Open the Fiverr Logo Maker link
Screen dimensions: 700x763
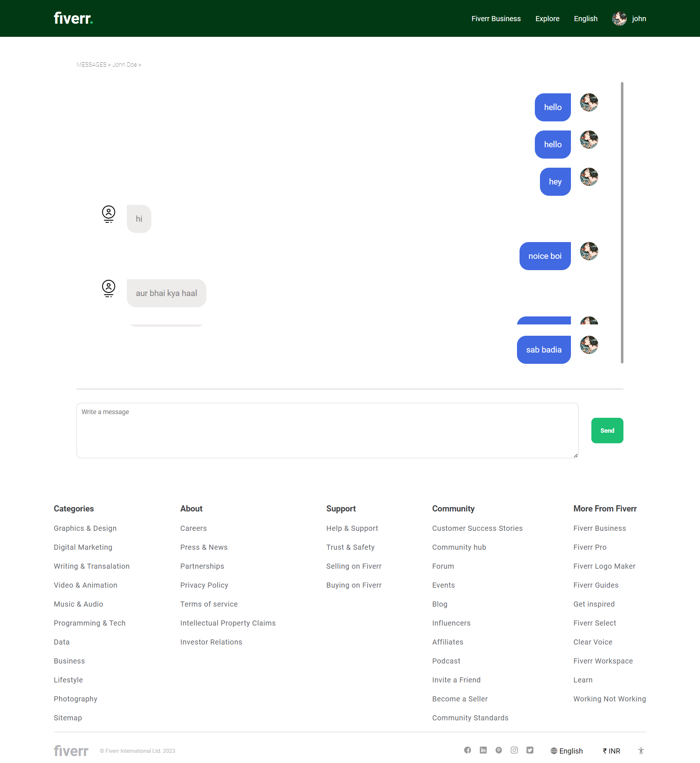tap(604, 566)
